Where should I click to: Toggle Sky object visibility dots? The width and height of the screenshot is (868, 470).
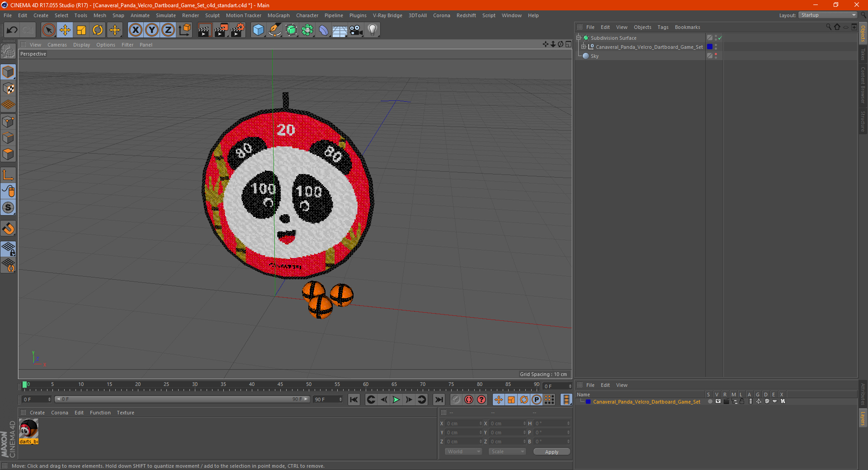(716, 56)
